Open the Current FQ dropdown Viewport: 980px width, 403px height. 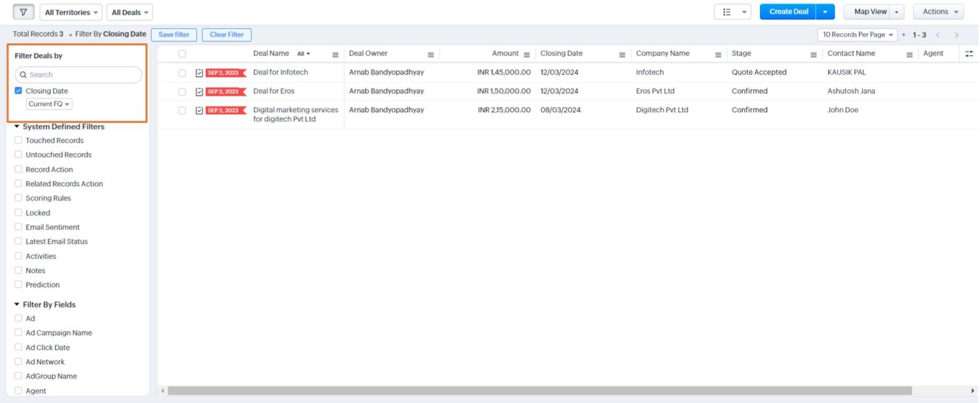(x=48, y=103)
